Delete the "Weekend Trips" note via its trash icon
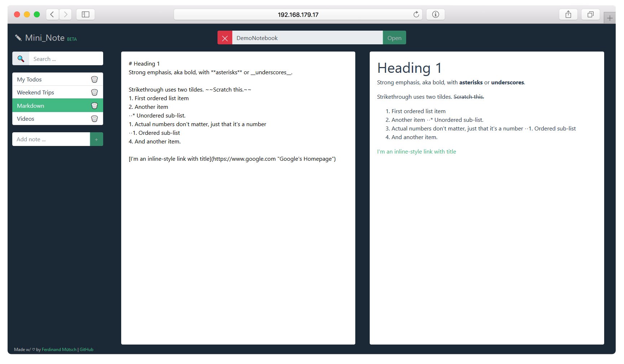Screen dimensions: 624x364 tap(94, 92)
